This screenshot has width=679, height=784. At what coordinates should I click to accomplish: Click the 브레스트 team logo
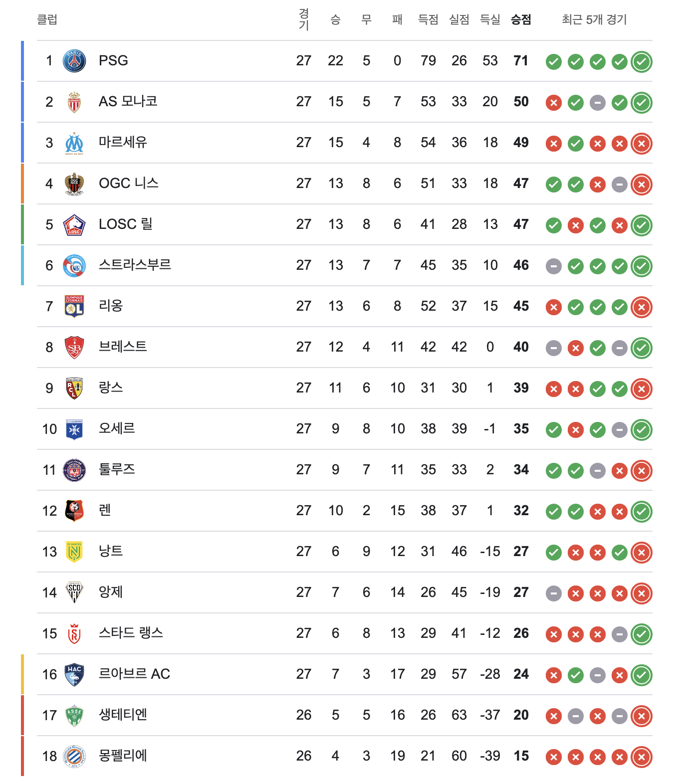tap(74, 347)
